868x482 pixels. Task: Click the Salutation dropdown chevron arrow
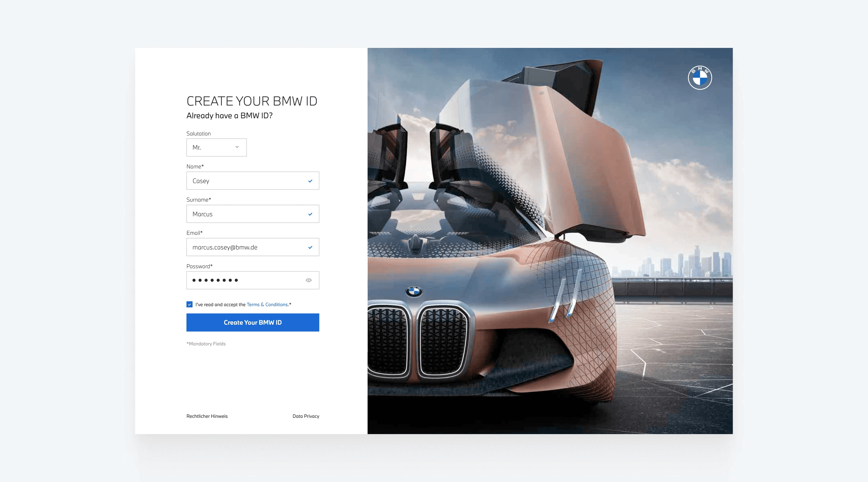237,147
